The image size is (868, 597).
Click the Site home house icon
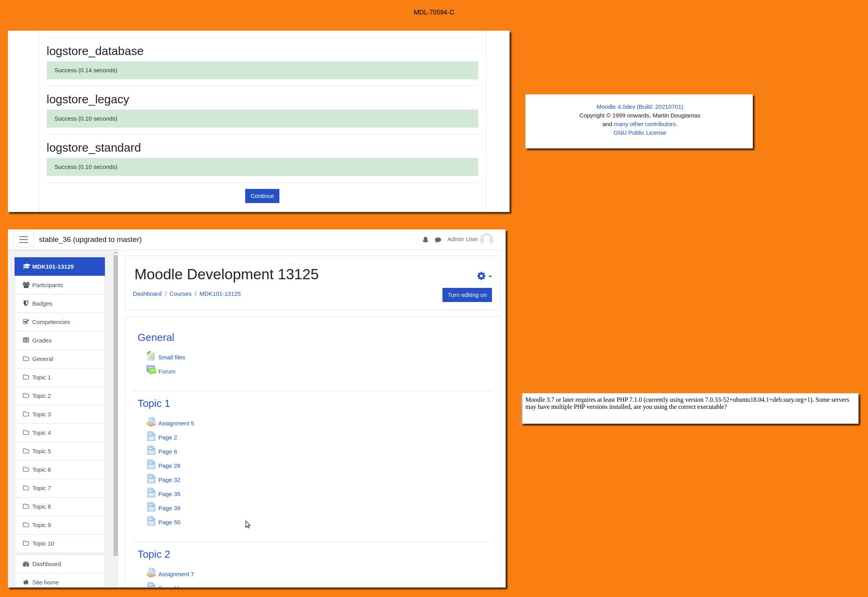[26, 582]
